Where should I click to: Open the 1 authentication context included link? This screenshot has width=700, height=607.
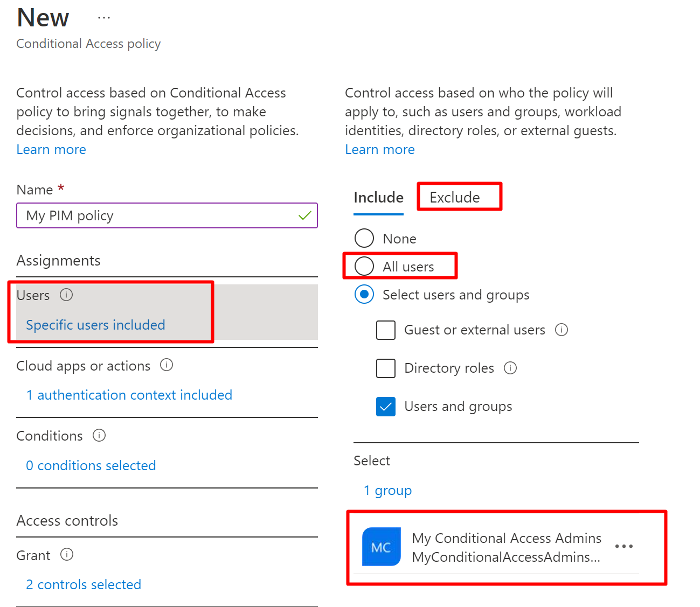coord(129,395)
